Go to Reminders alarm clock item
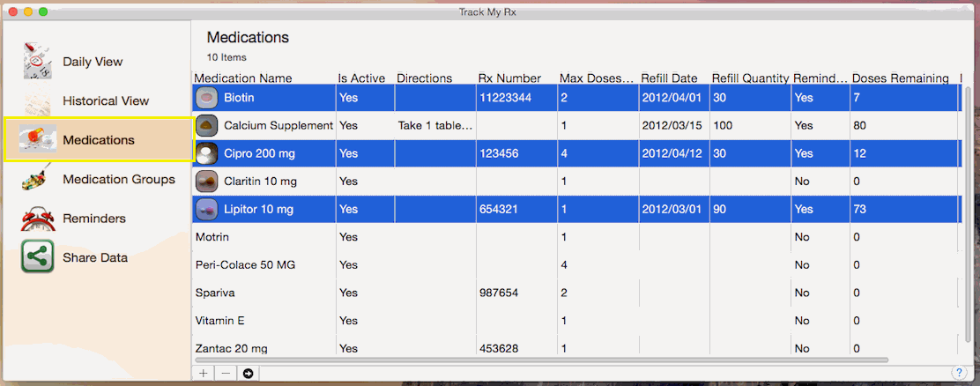 pyautogui.click(x=93, y=219)
